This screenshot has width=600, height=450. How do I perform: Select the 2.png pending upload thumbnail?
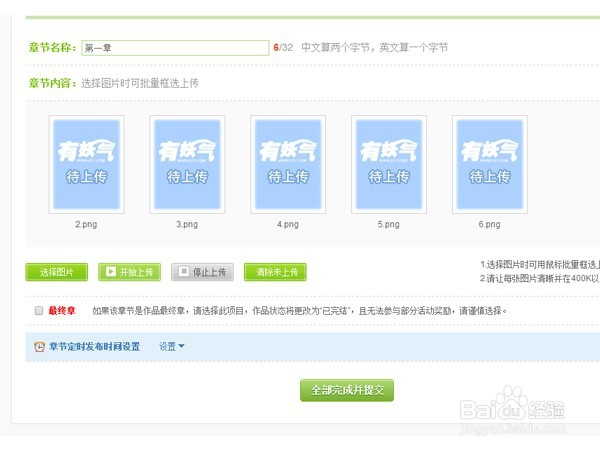click(86, 164)
